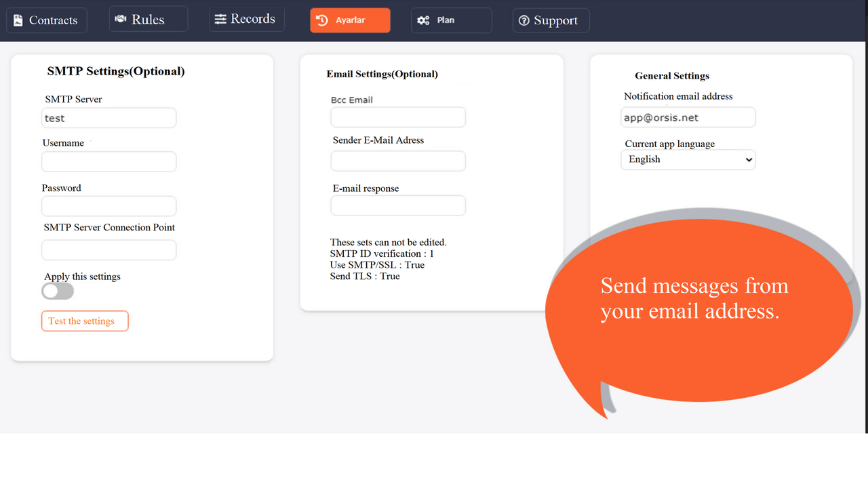This screenshot has height=488, width=868.
Task: Click the Records filter icon
Action: coord(221,19)
